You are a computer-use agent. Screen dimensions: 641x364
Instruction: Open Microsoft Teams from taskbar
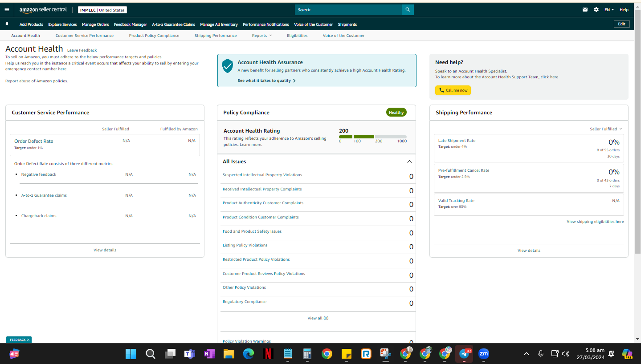[190, 354]
